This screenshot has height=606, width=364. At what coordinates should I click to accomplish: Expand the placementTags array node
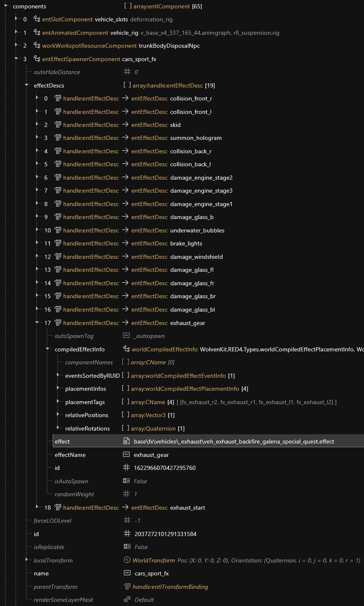(x=58, y=402)
